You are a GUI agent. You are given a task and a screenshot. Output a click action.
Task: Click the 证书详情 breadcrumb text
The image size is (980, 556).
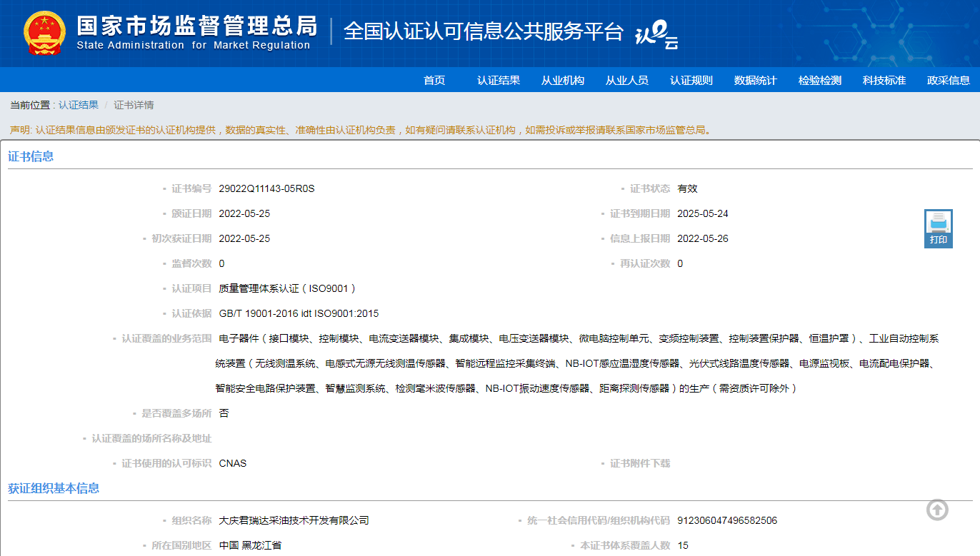134,105
